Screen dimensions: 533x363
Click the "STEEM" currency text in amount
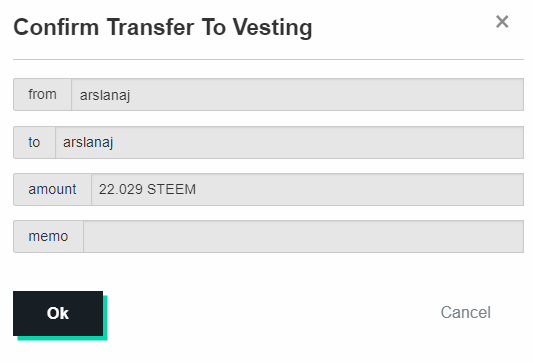[171, 189]
